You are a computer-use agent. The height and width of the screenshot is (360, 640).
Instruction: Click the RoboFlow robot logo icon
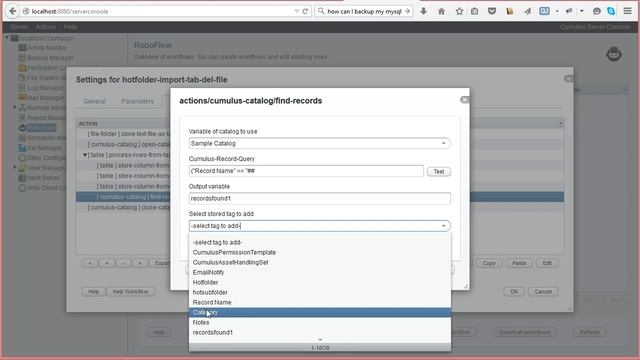tap(613, 54)
